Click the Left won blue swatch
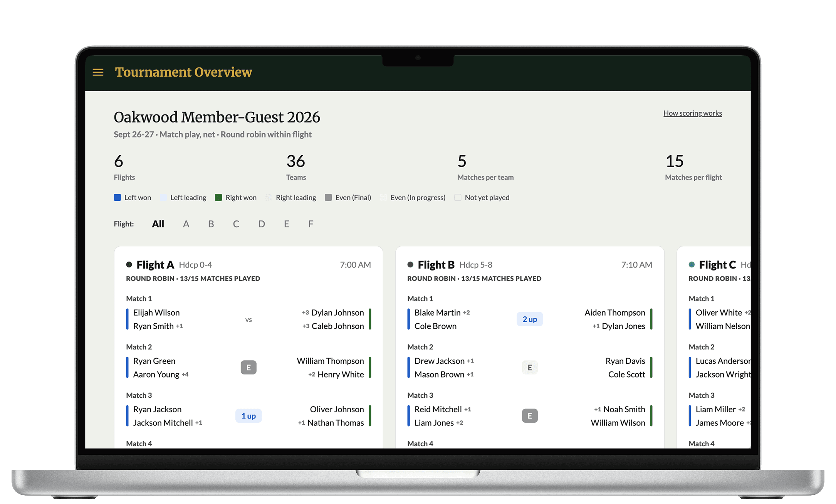 tap(118, 197)
